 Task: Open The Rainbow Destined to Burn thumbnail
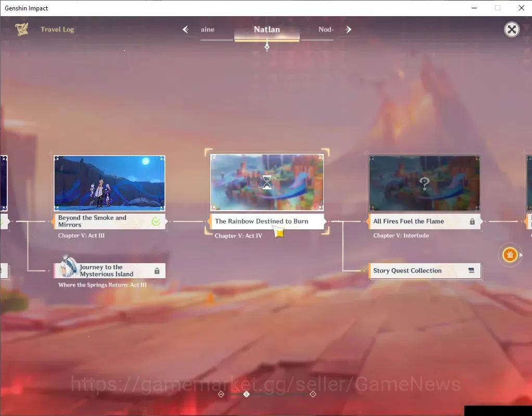point(267,183)
